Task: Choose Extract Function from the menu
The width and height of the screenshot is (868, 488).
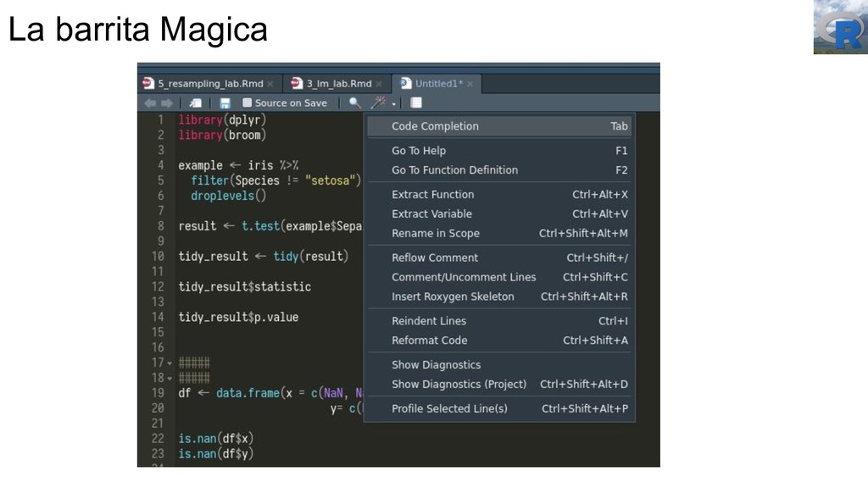Action: pyautogui.click(x=499, y=194)
